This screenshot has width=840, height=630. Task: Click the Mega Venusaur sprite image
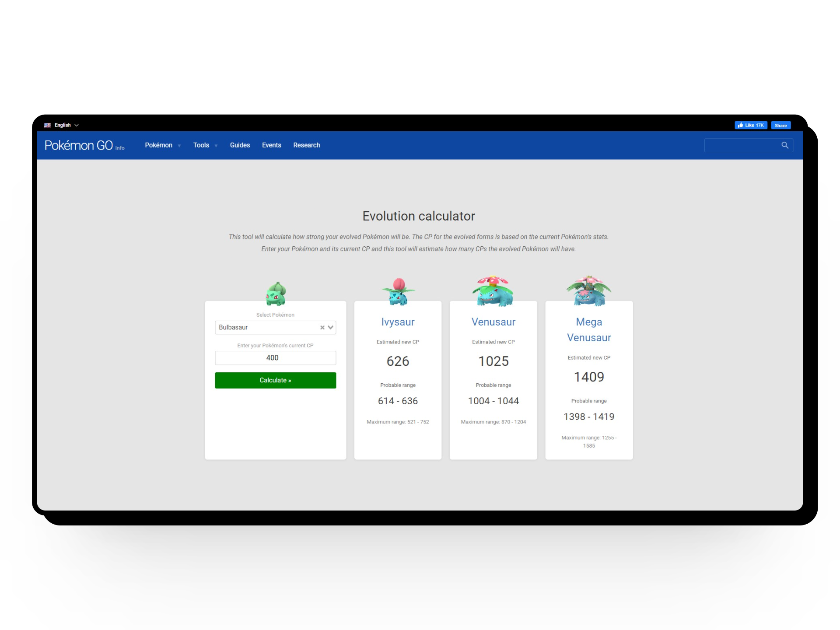[x=589, y=291]
